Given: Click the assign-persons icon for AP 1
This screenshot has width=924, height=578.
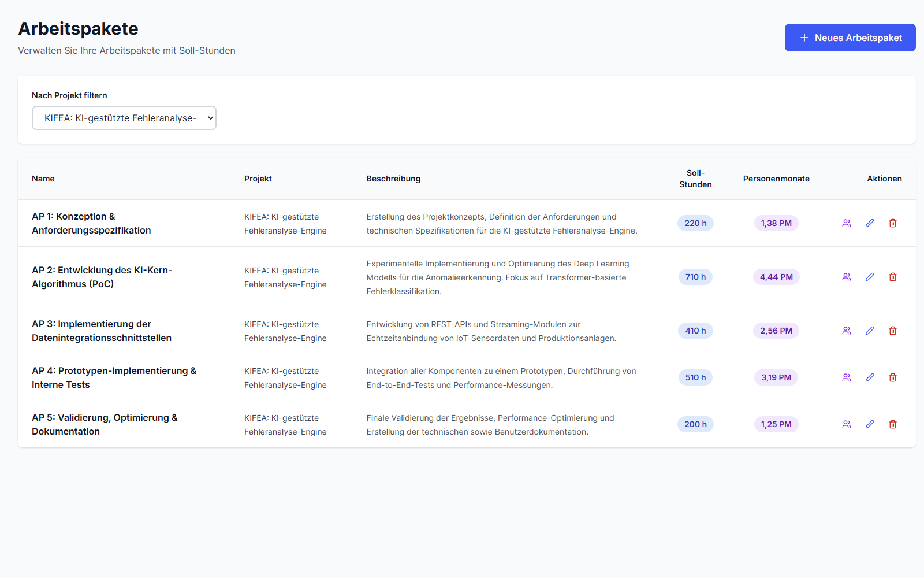Looking at the screenshot, I should click(847, 223).
